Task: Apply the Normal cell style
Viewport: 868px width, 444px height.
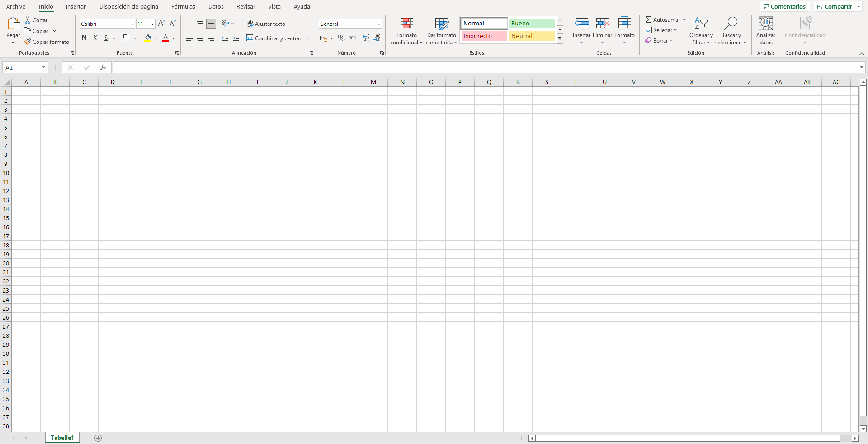Action: tap(484, 24)
